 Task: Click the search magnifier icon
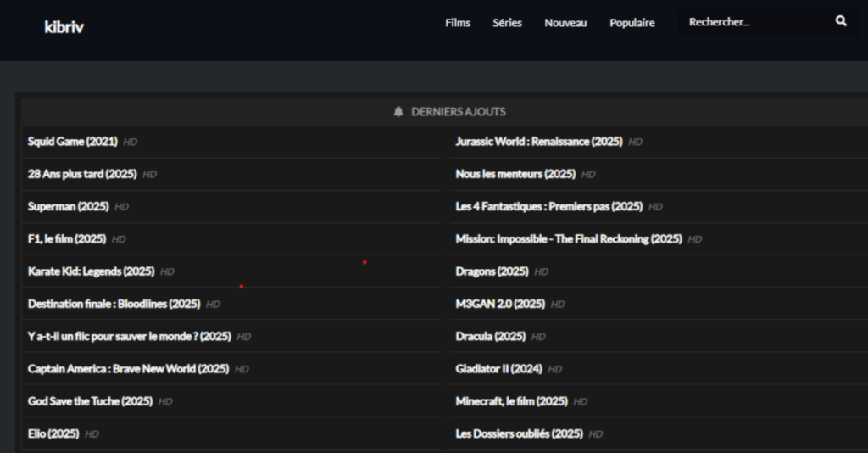(841, 21)
